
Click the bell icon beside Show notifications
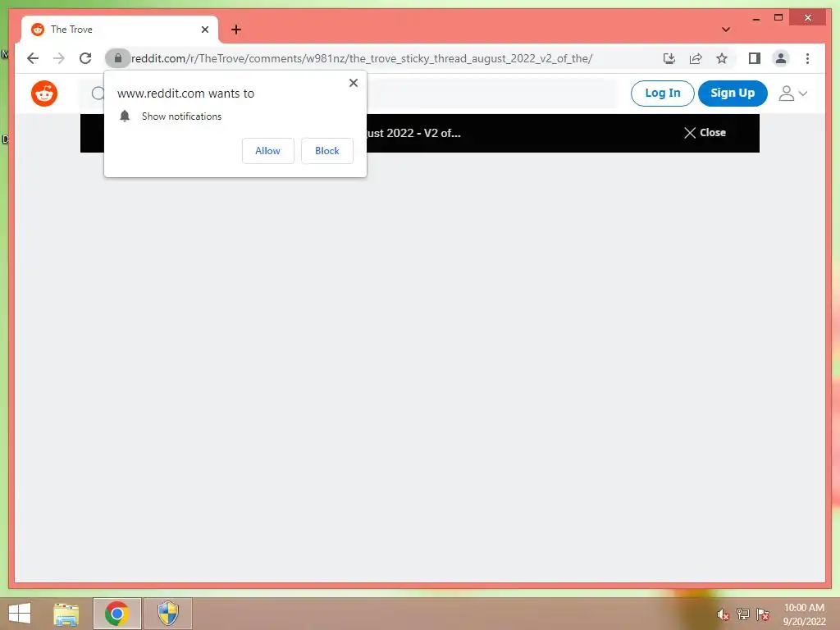tap(125, 116)
